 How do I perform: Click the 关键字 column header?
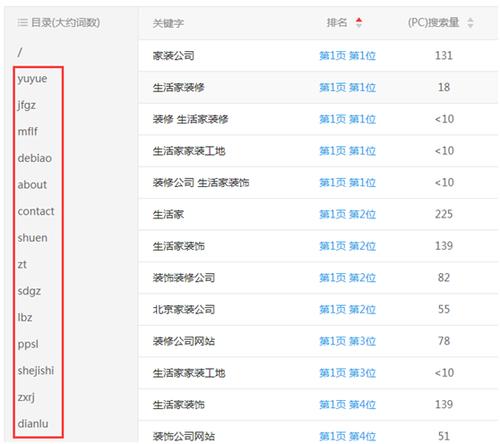tap(168, 23)
